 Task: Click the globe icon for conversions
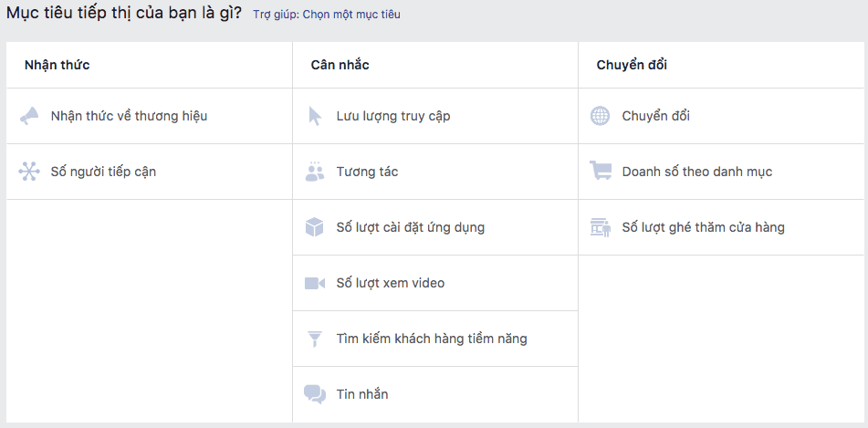pos(600,116)
